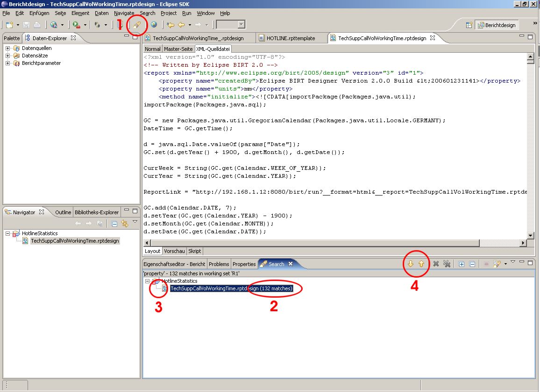Remove all search matches
Viewport: 540px width, 392px height.
click(447, 264)
